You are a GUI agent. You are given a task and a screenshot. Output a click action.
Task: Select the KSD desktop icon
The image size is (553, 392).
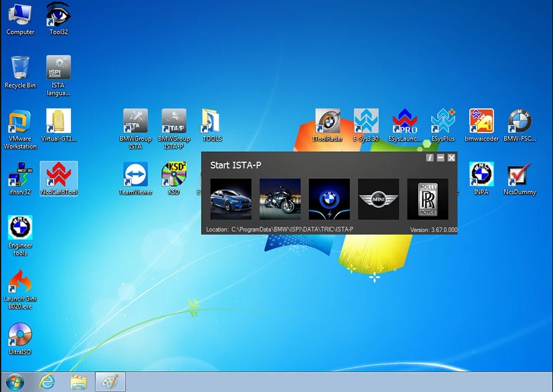click(x=174, y=179)
